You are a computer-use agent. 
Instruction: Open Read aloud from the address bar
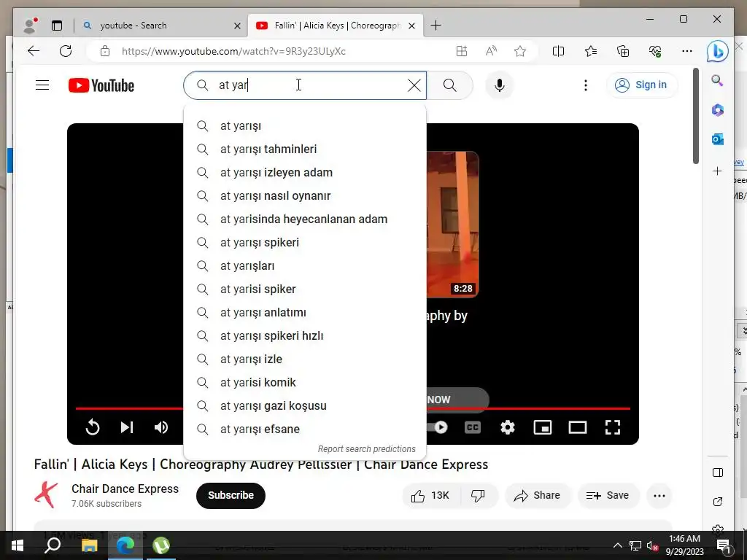coord(491,51)
